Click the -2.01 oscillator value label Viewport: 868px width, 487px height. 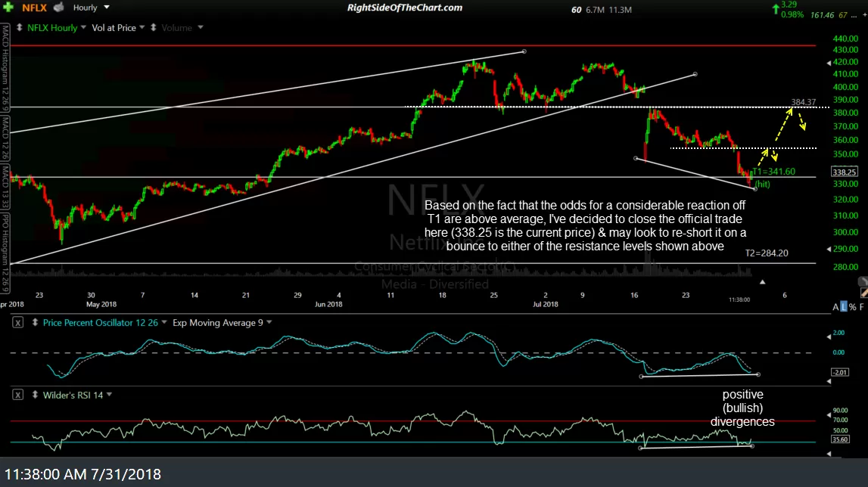840,372
